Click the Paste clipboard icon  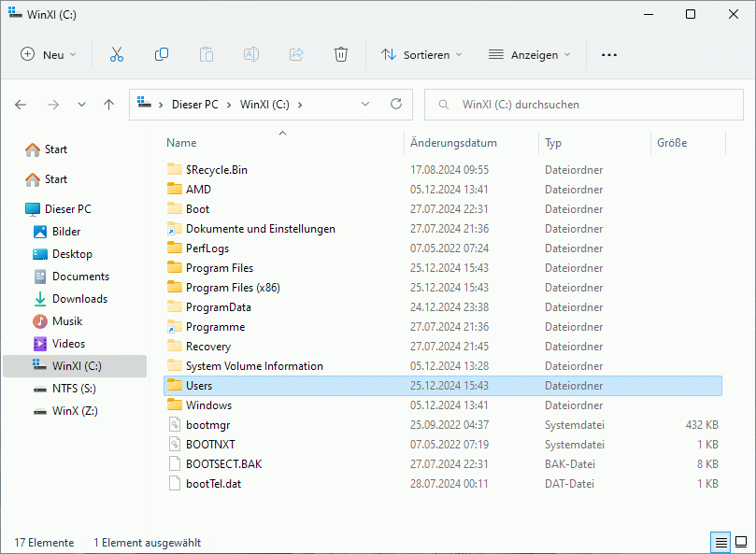click(207, 54)
